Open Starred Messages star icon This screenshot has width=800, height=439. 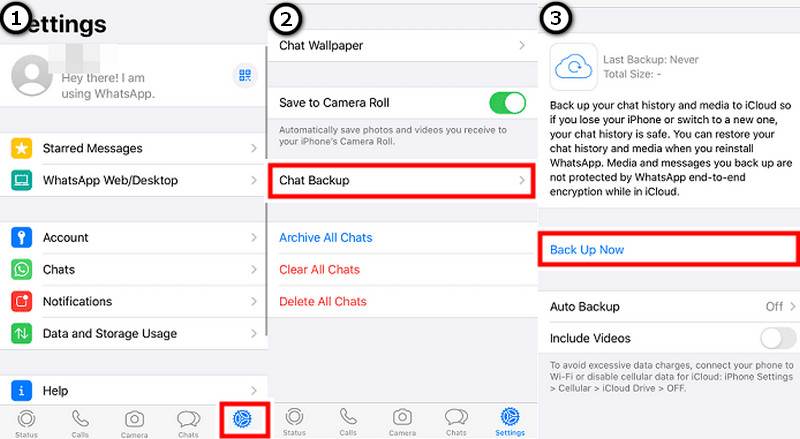tap(21, 148)
